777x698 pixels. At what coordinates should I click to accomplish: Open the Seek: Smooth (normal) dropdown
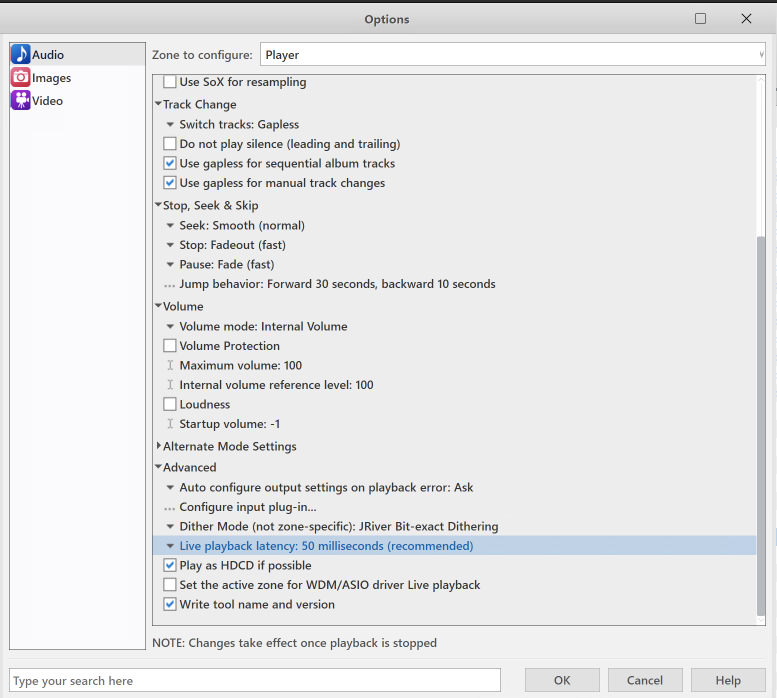coord(170,225)
